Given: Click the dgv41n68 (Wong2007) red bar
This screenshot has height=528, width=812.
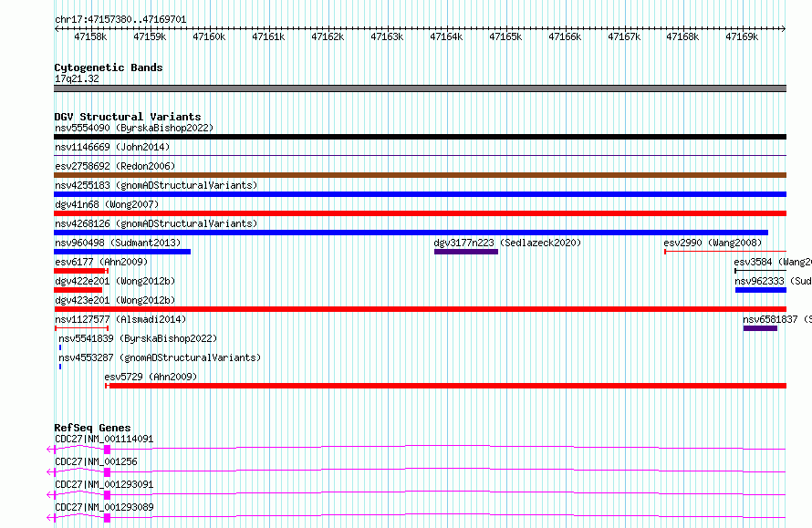Looking at the screenshot, I should pyautogui.click(x=420, y=213).
